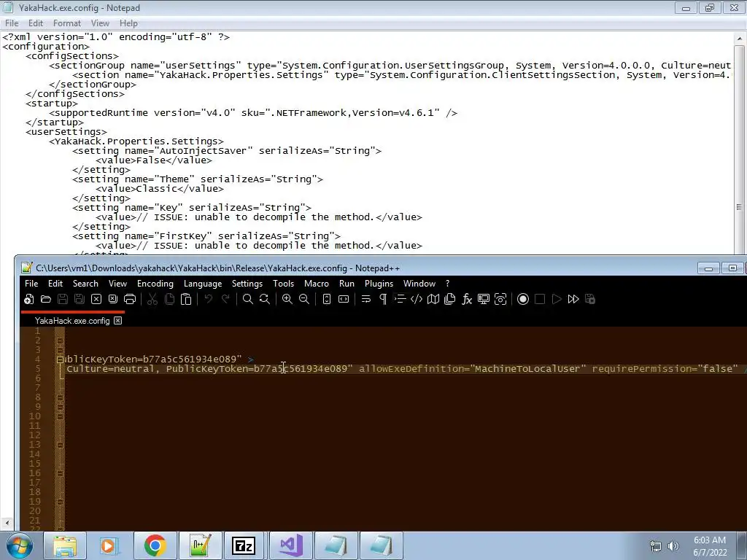This screenshot has width=747, height=560.
Task: Click Notepad's horizontal scrollbar left arrow
Action: [x=7, y=524]
